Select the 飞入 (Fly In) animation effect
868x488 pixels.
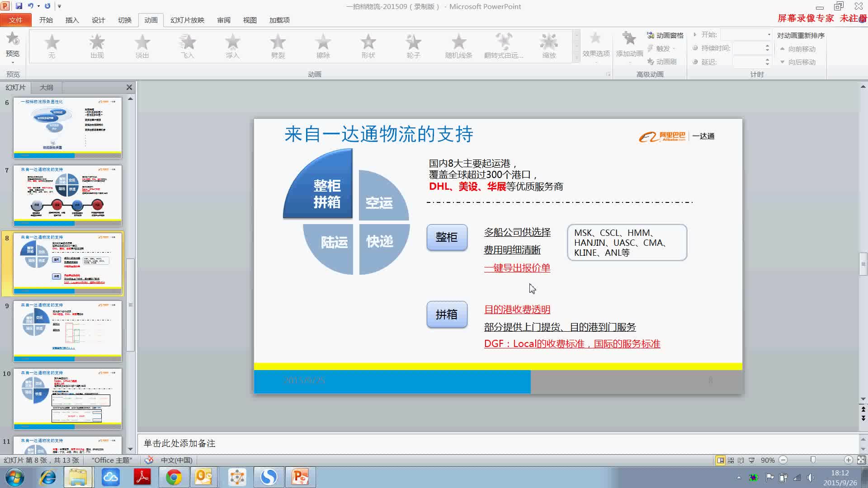click(x=187, y=46)
